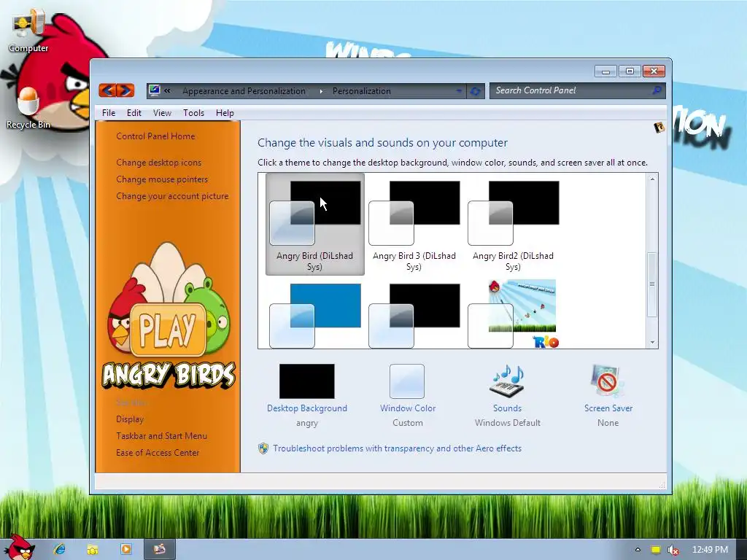Open the Screen Saver icon
Image resolution: width=747 pixels, height=560 pixels.
click(606, 381)
